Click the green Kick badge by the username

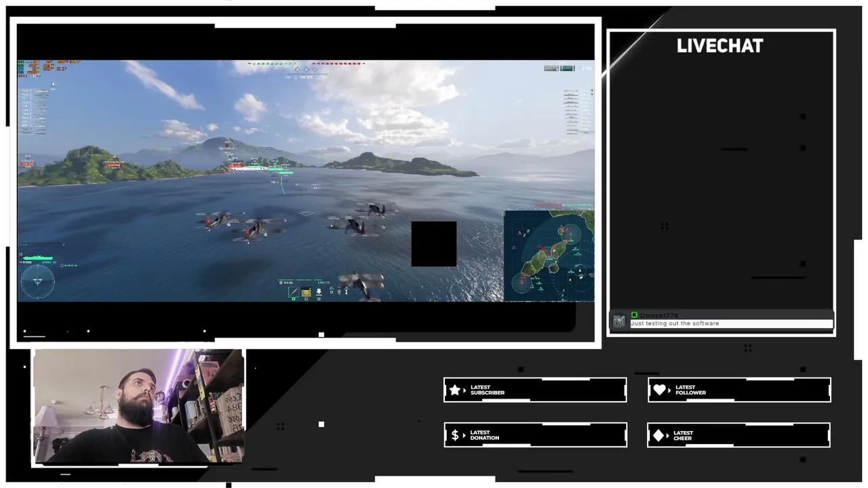coord(634,315)
